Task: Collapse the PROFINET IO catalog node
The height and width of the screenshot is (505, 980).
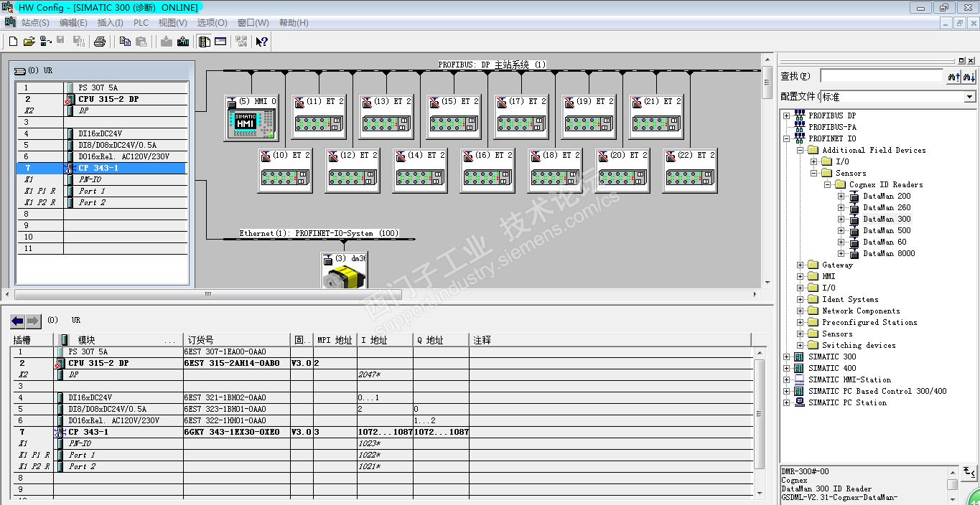Action: [x=787, y=138]
